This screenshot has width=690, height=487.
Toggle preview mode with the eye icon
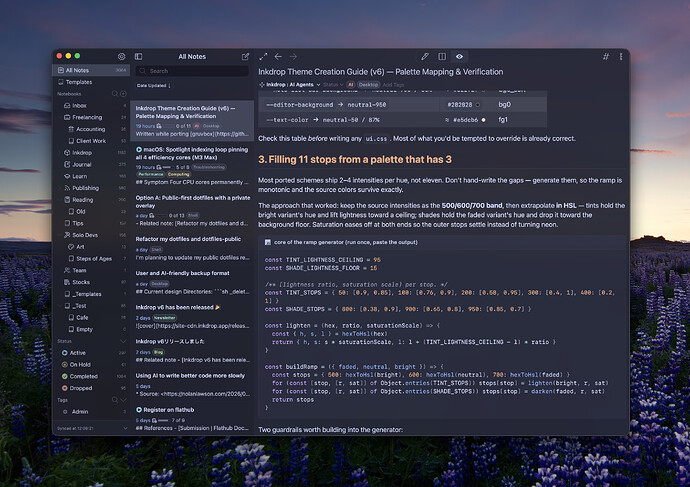pos(459,56)
